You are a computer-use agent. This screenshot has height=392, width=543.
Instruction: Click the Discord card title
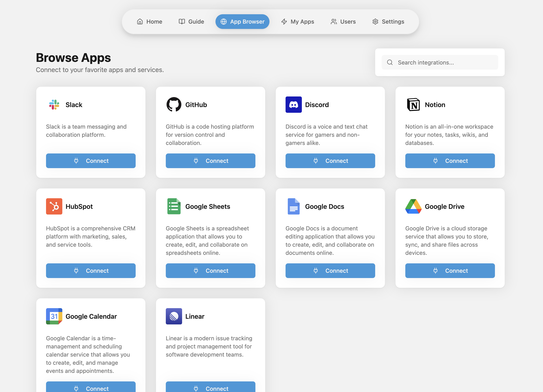(x=317, y=105)
